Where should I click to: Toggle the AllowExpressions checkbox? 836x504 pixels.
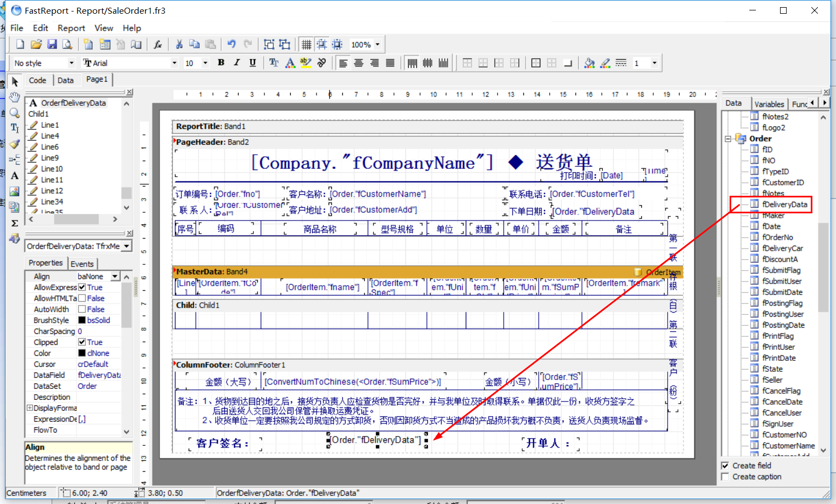click(82, 287)
